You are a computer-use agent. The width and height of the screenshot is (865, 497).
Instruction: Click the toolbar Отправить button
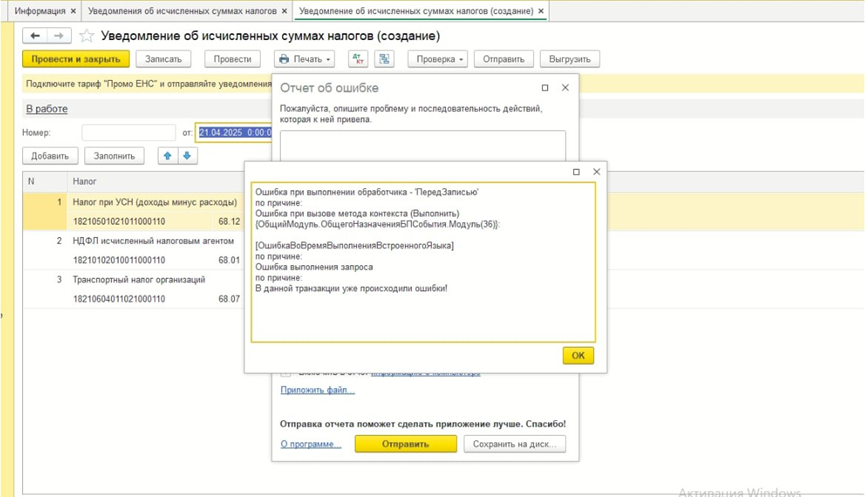click(504, 59)
